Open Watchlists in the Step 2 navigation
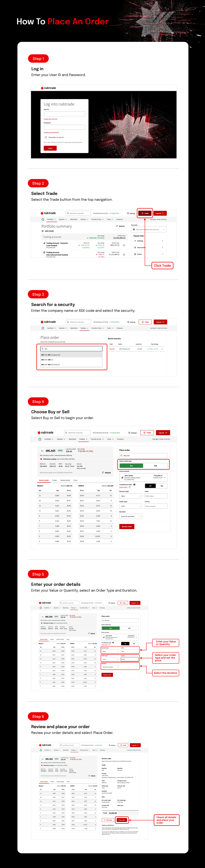Image resolution: width=205 pixels, height=868 pixels. [x=73, y=219]
